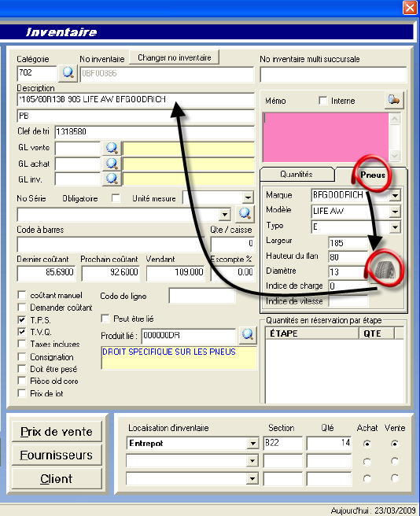
Task: Click the Mémo icon next to Interne
Action: (x=394, y=100)
